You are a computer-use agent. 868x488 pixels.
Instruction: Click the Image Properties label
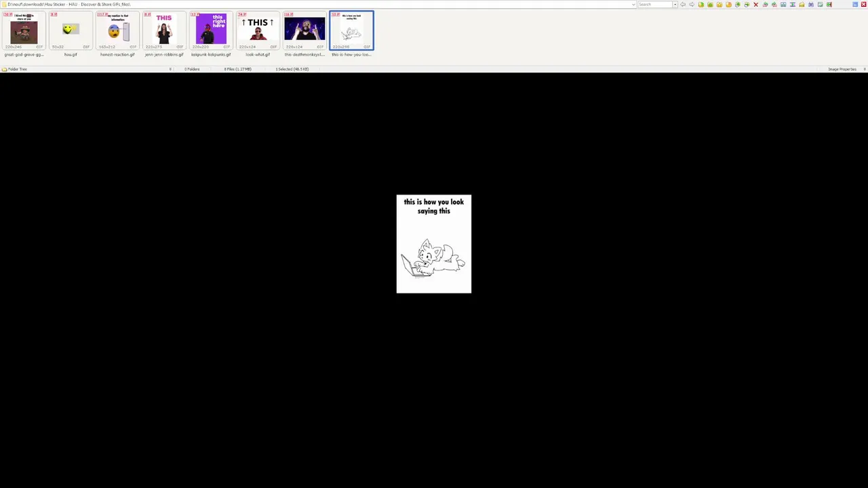click(x=842, y=69)
